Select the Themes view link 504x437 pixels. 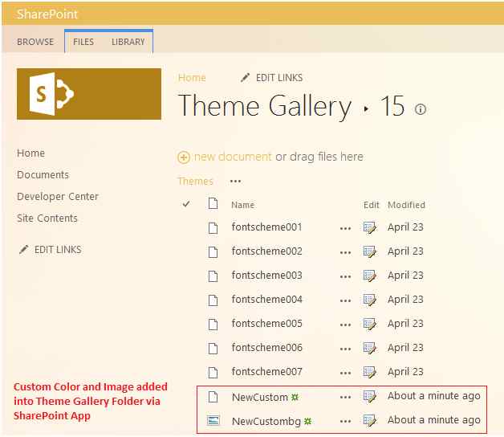pyautogui.click(x=196, y=182)
